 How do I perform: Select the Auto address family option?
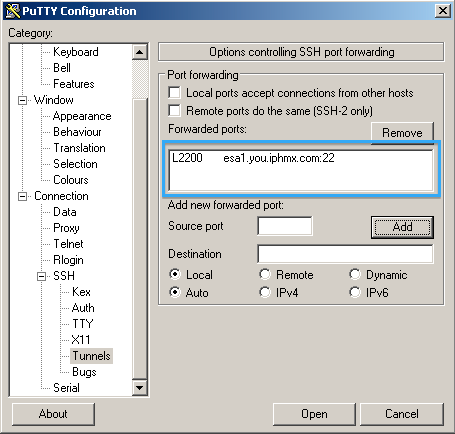coord(175,292)
